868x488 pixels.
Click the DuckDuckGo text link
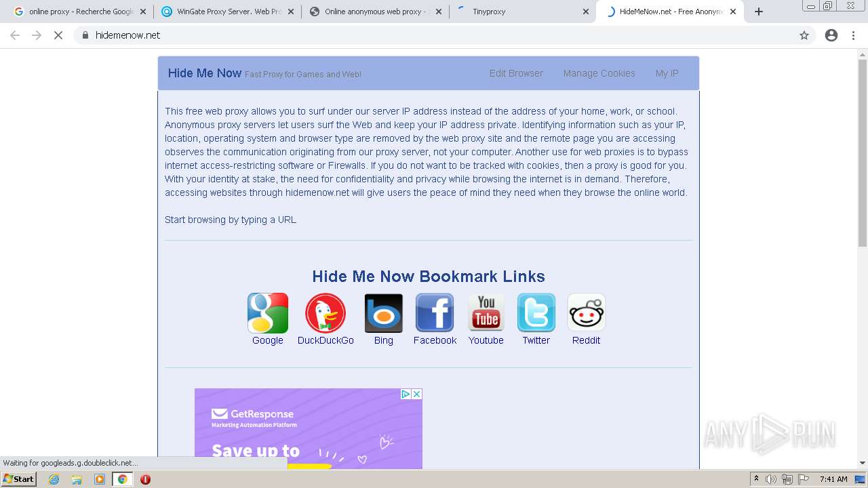[x=325, y=340]
